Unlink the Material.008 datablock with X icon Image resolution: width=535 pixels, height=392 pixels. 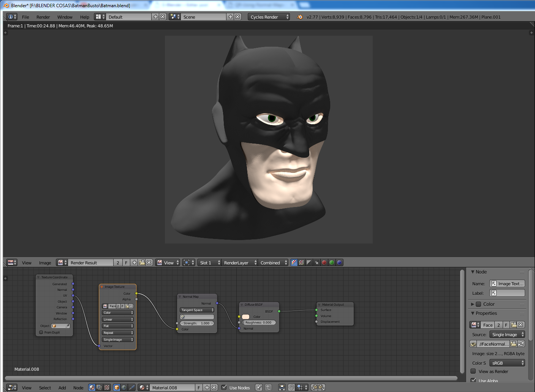(214, 387)
